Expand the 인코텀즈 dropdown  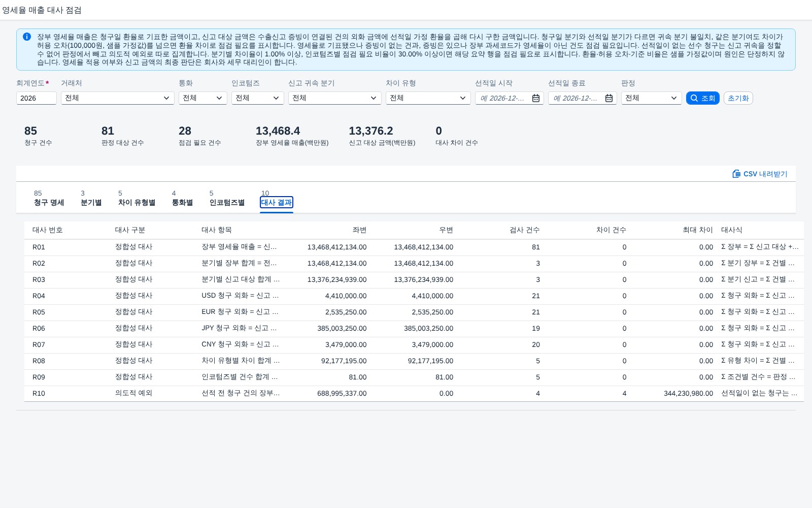pyautogui.click(x=258, y=98)
